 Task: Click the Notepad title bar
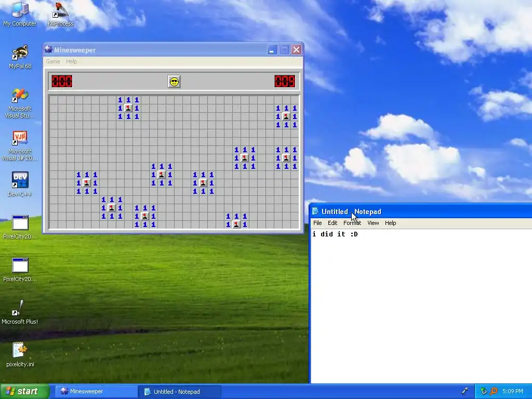pyautogui.click(x=421, y=211)
